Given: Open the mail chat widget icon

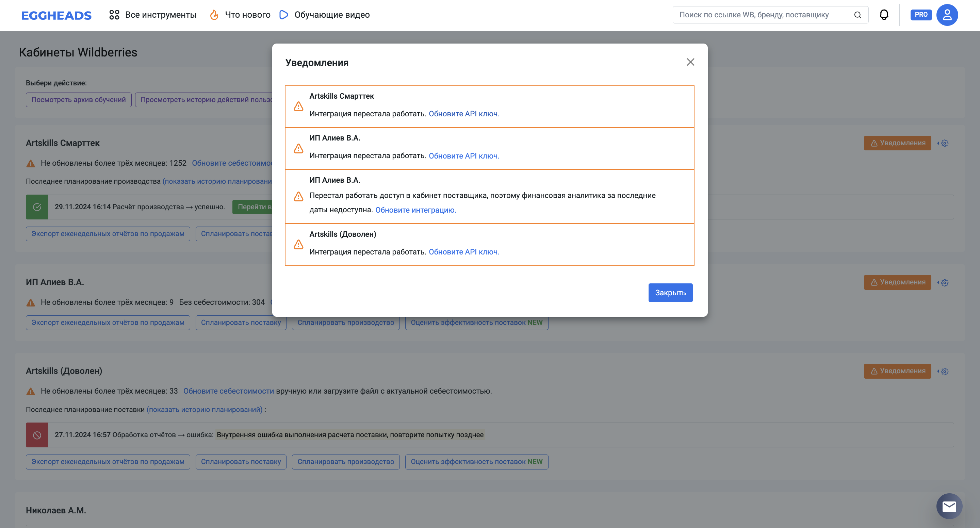Looking at the screenshot, I should pos(949,506).
